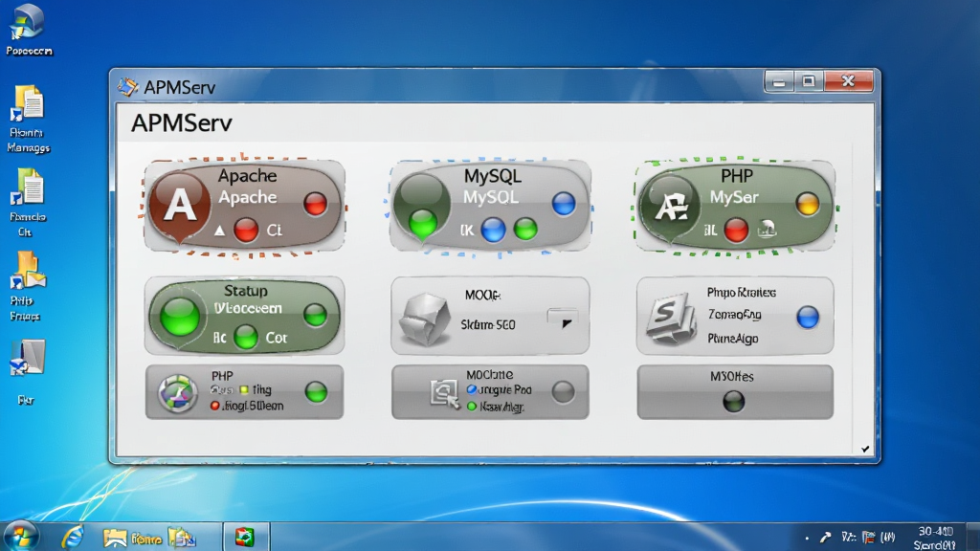980x551 pixels.
Task: Click the big green Statup orb
Action: [179, 316]
